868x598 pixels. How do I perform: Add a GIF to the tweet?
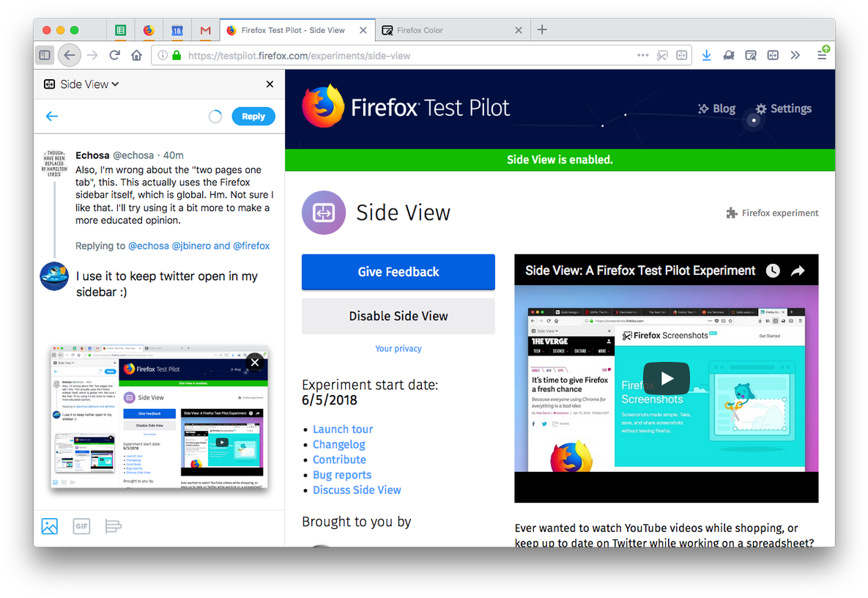(x=81, y=526)
